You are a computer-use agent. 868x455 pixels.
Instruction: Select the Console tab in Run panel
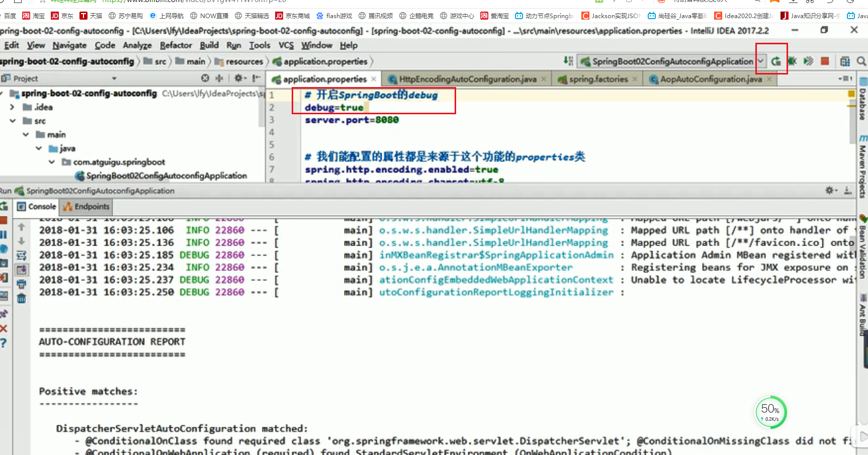pos(36,206)
